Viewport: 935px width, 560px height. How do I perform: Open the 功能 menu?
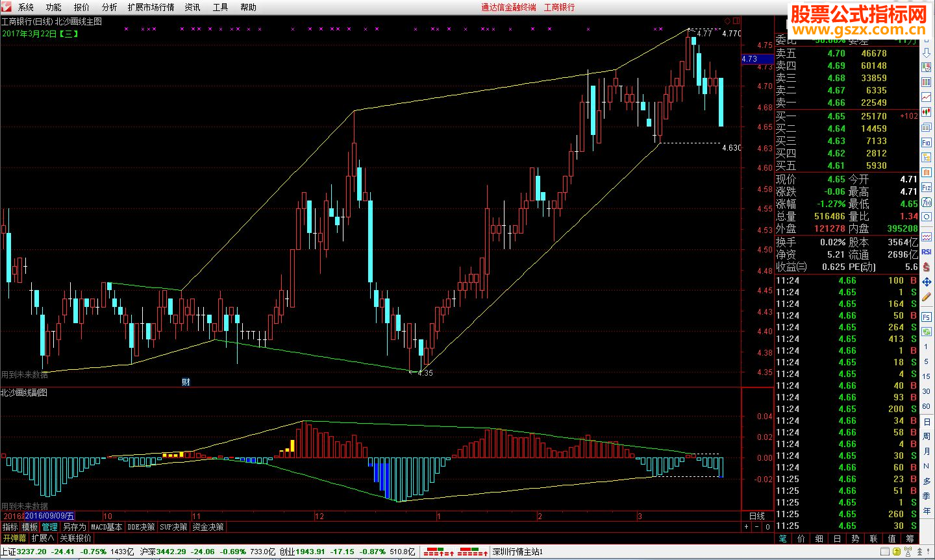(54, 7)
